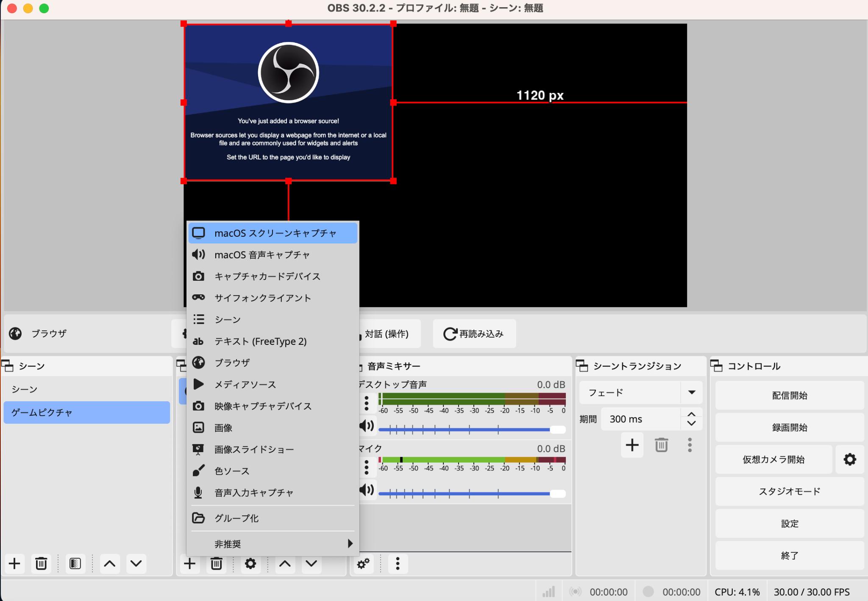The height and width of the screenshot is (601, 868).
Task: Add a scene transition with the plus
Action: coord(632,445)
